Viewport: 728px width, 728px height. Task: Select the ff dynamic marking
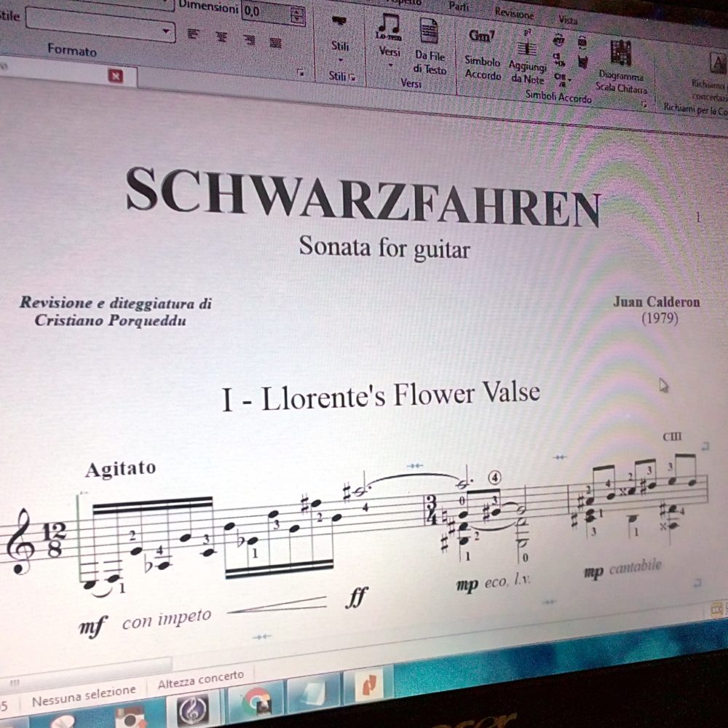[x=356, y=597]
